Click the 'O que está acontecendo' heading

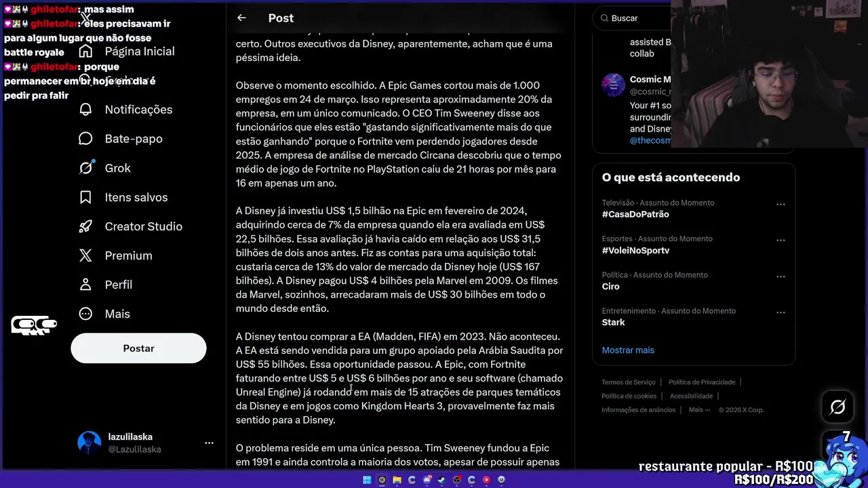[671, 177]
